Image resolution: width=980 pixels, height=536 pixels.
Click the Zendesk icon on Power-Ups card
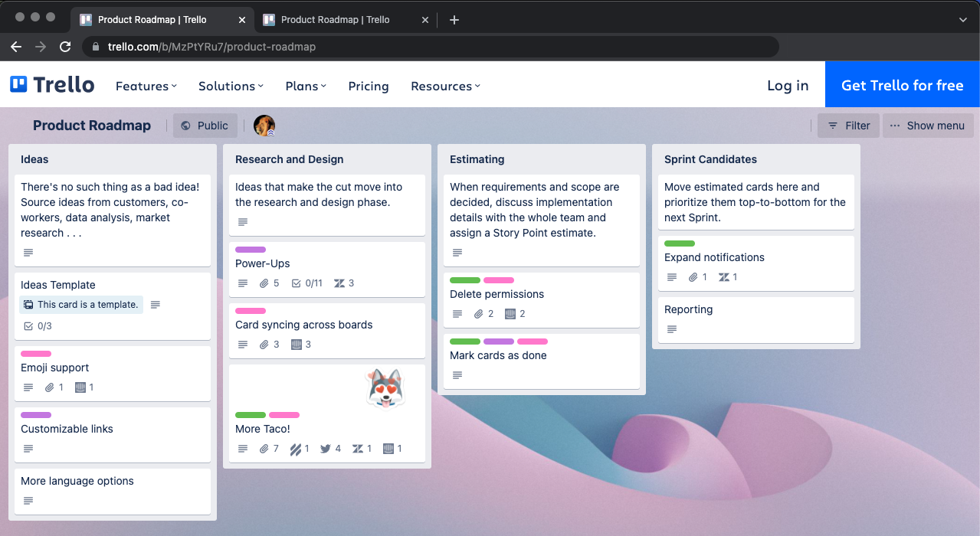click(x=339, y=283)
